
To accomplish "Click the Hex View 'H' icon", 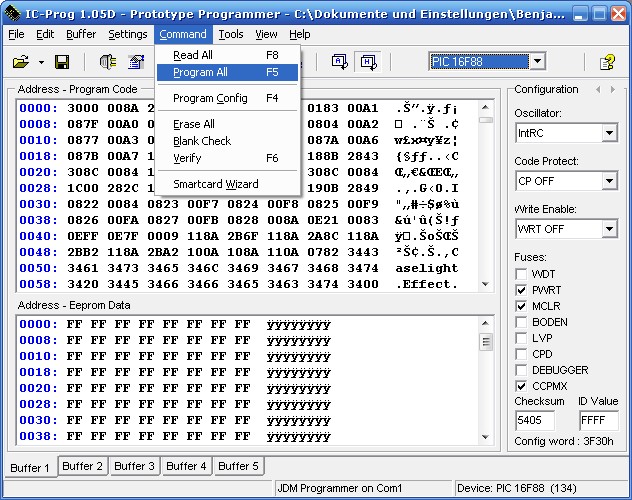I will click(368, 62).
